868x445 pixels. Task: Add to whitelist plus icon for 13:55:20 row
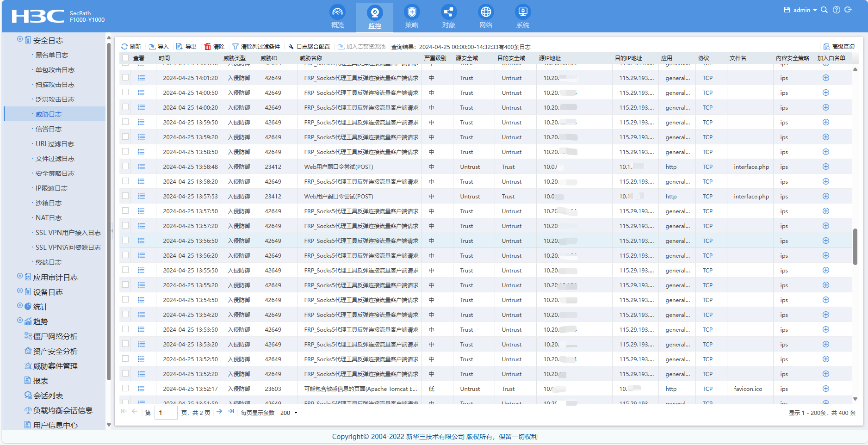[x=826, y=285]
